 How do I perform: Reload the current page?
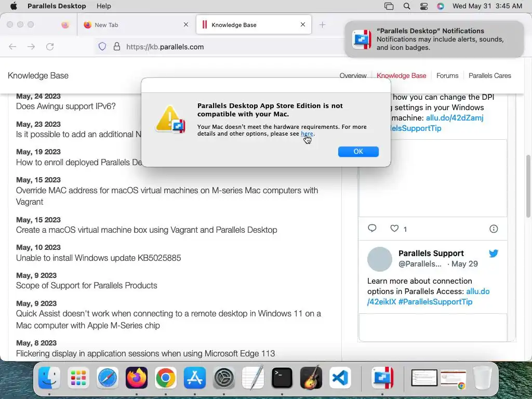(x=50, y=47)
